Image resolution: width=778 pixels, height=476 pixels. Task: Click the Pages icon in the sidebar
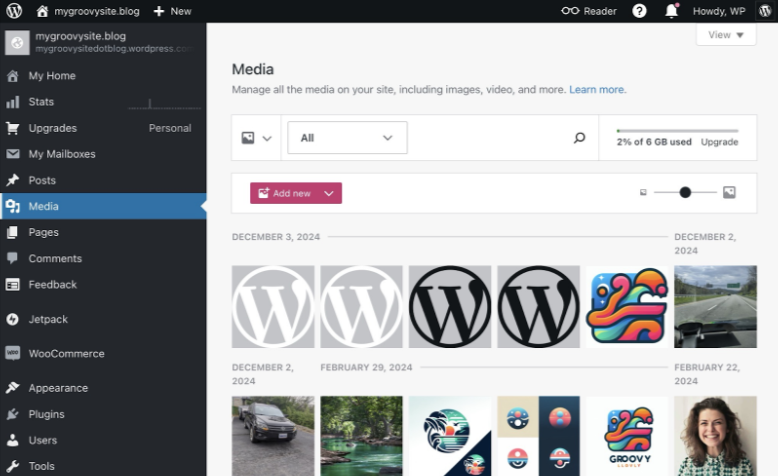[x=12, y=232]
